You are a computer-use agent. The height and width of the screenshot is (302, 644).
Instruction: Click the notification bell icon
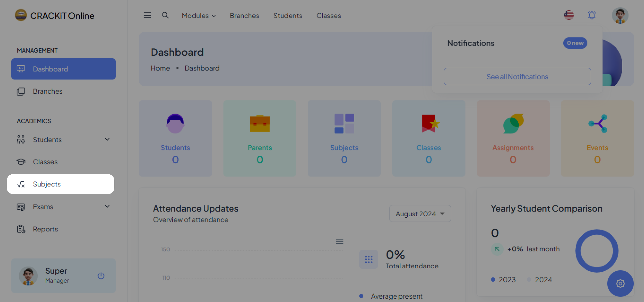[x=592, y=15]
